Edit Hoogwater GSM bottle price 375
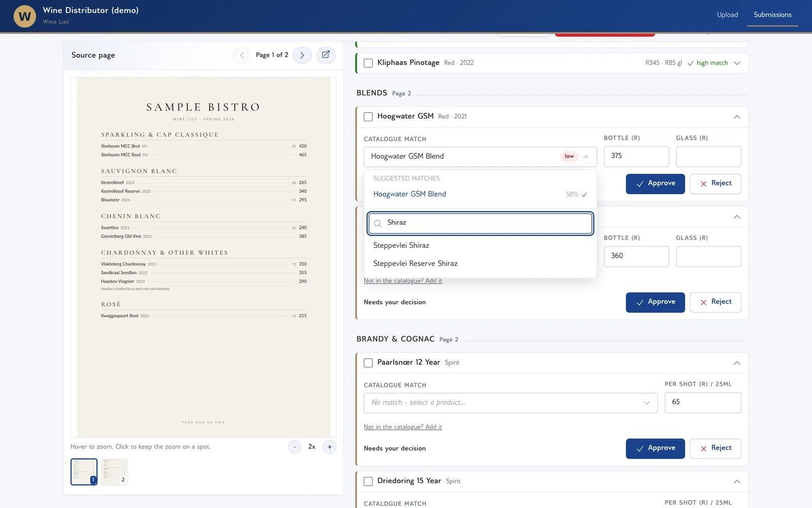The width and height of the screenshot is (812, 508). coord(636,156)
